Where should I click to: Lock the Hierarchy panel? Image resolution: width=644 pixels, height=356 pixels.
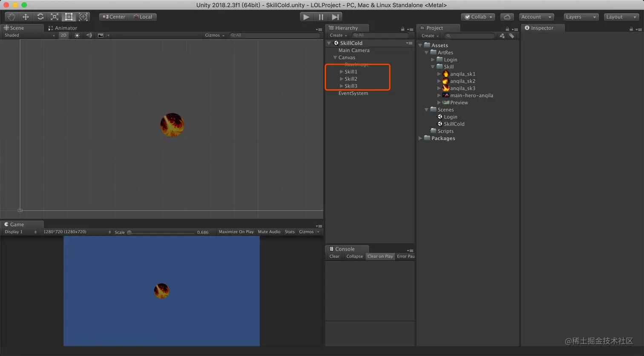(x=402, y=29)
